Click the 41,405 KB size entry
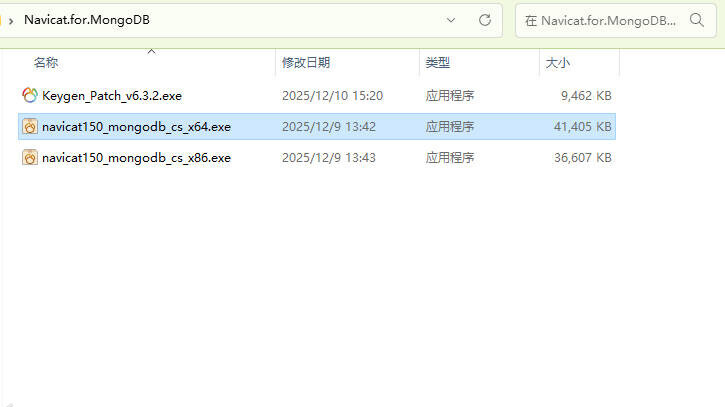The image size is (725, 407). tap(583, 127)
